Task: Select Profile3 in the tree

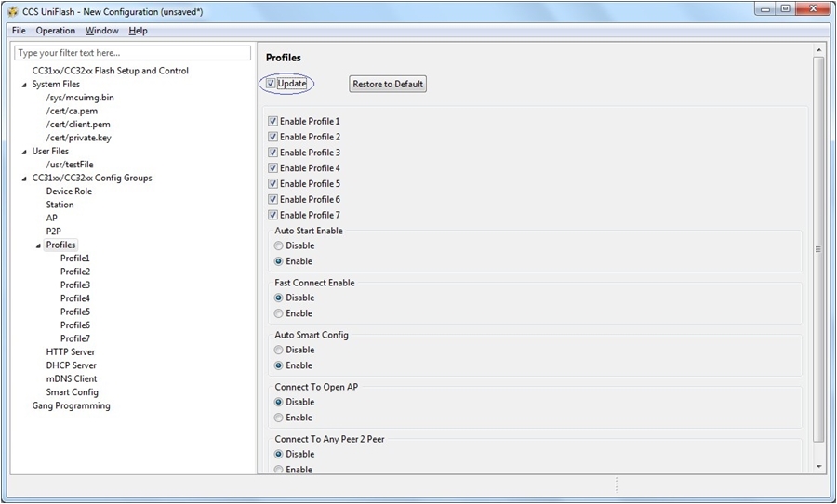Action: pyautogui.click(x=74, y=285)
